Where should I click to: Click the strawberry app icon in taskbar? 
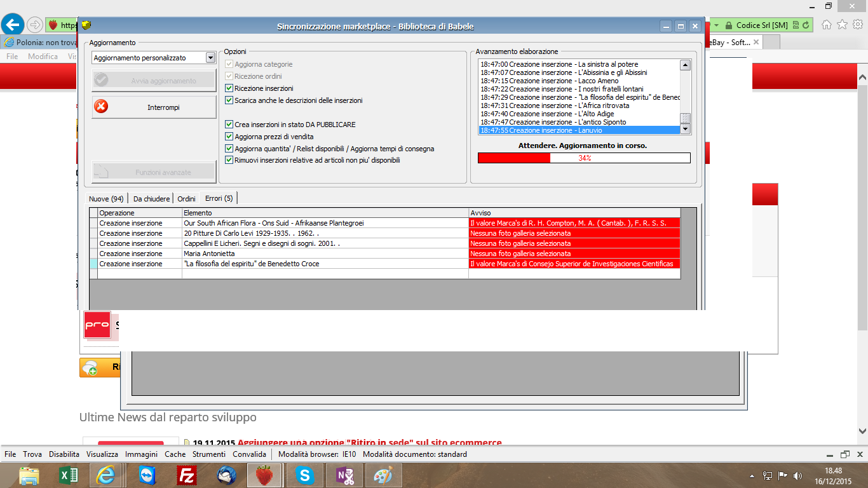point(264,475)
